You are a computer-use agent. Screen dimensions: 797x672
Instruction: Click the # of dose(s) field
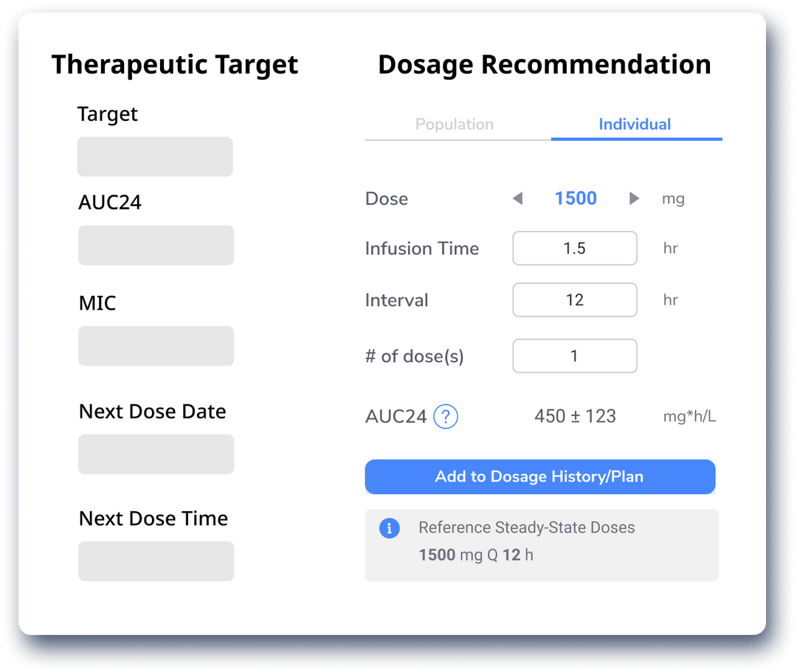click(x=574, y=356)
